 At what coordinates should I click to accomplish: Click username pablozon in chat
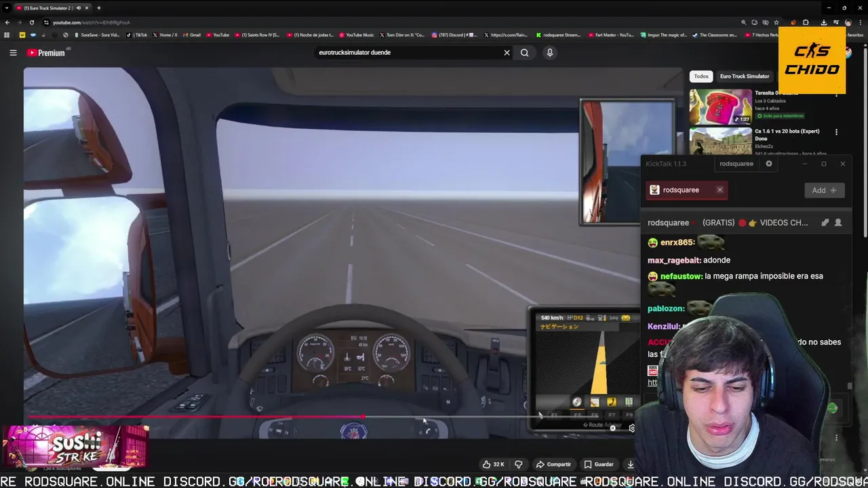pyautogui.click(x=665, y=308)
